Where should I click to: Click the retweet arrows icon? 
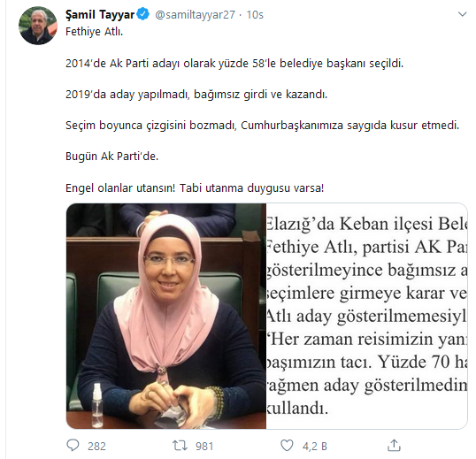point(180,446)
